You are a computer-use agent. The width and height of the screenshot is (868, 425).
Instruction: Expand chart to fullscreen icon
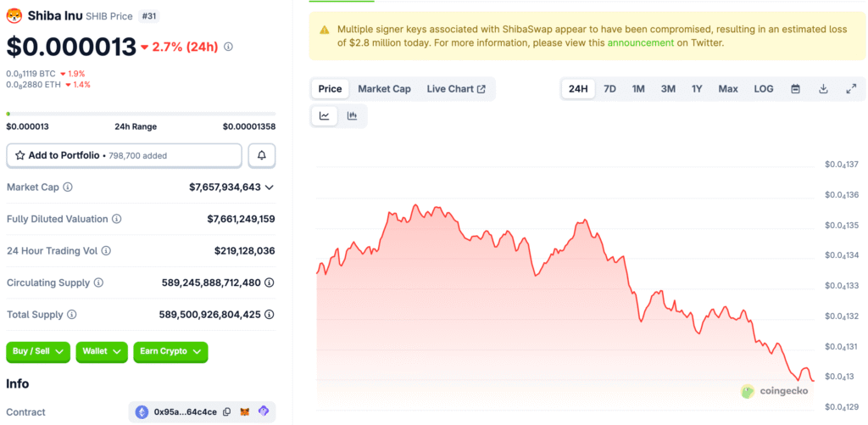click(851, 89)
